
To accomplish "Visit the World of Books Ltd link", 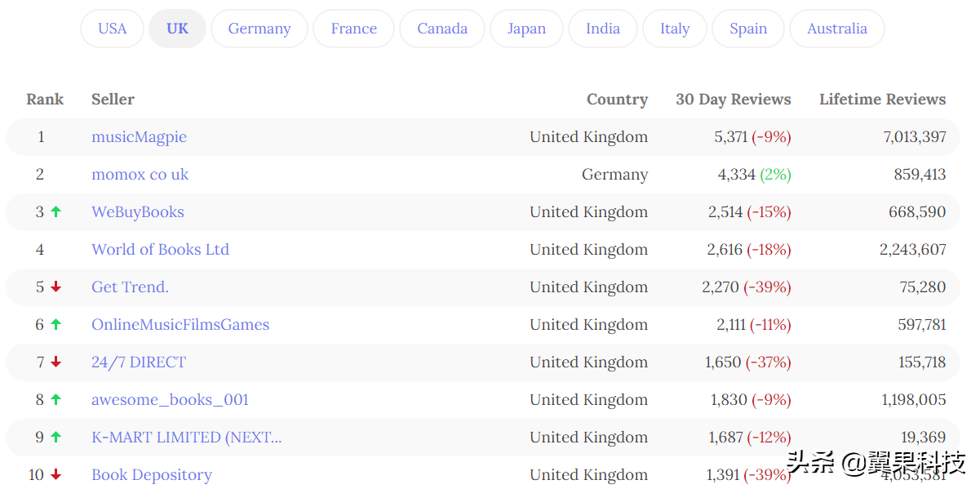I will [x=160, y=249].
